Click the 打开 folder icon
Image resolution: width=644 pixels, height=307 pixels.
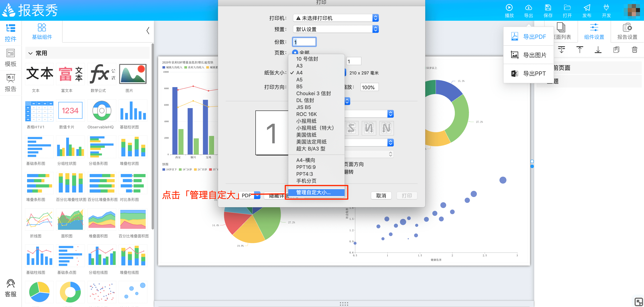[x=567, y=7]
